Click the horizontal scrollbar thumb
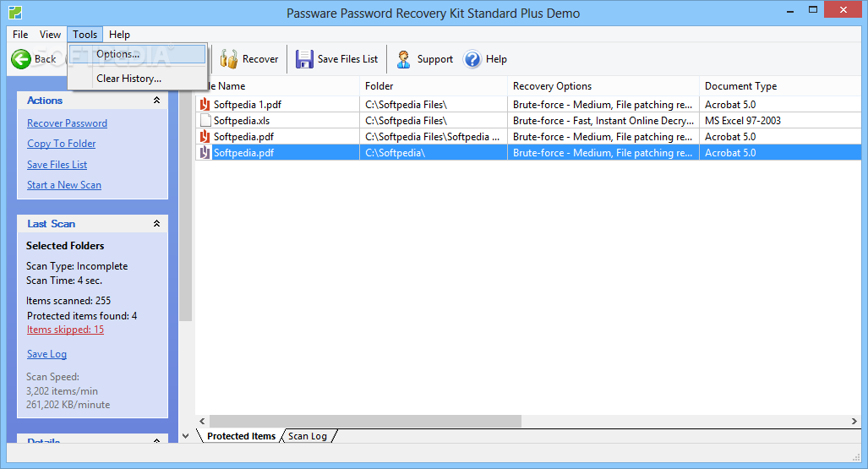Image resolution: width=868 pixels, height=469 pixels. (x=365, y=422)
